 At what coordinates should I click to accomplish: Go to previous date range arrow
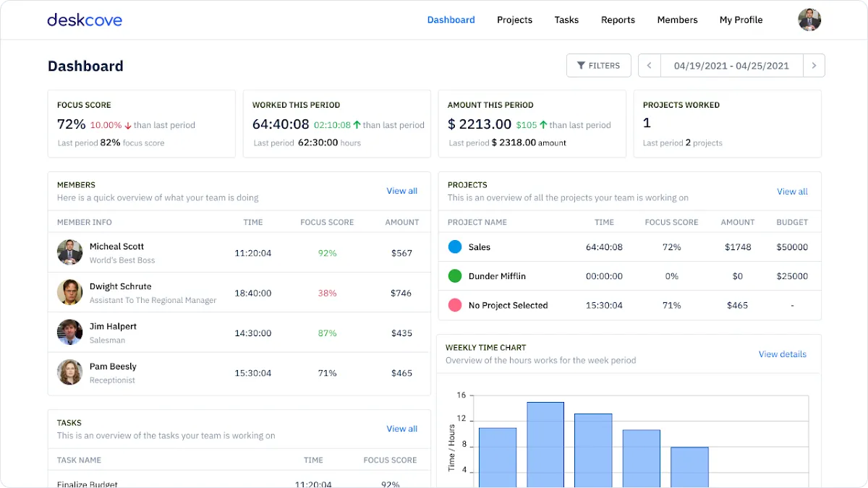[x=649, y=66]
